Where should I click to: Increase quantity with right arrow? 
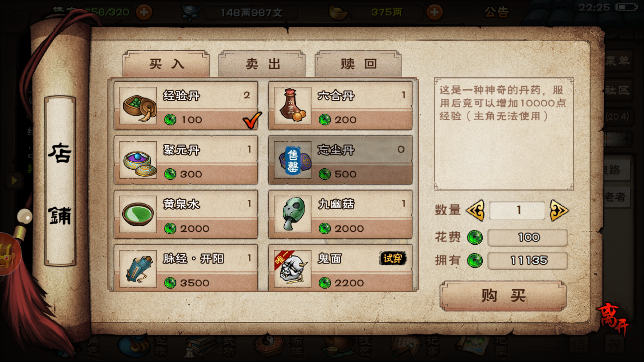559,210
